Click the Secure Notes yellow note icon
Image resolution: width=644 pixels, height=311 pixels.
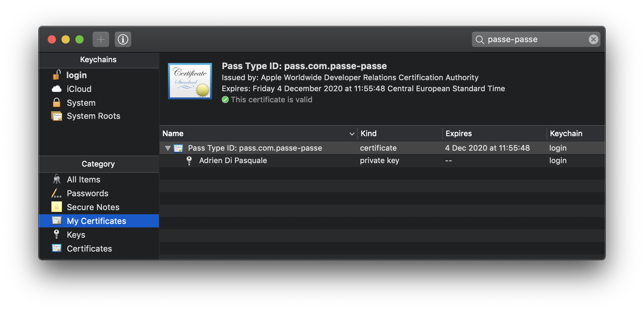[57, 207]
